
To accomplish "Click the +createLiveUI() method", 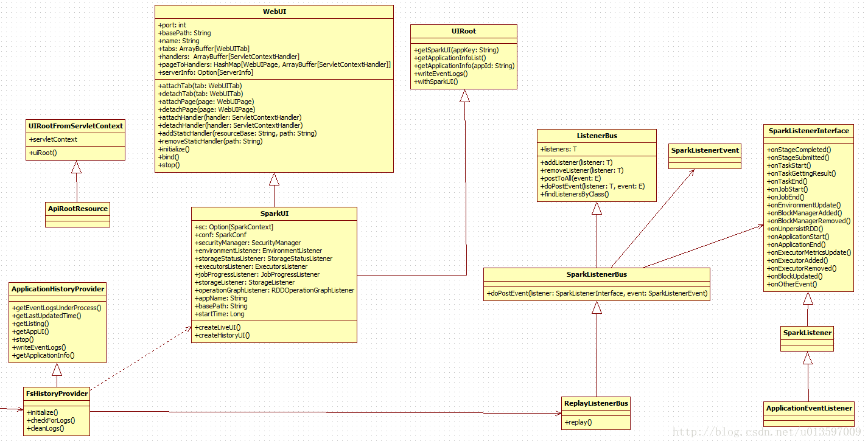I will coord(217,327).
